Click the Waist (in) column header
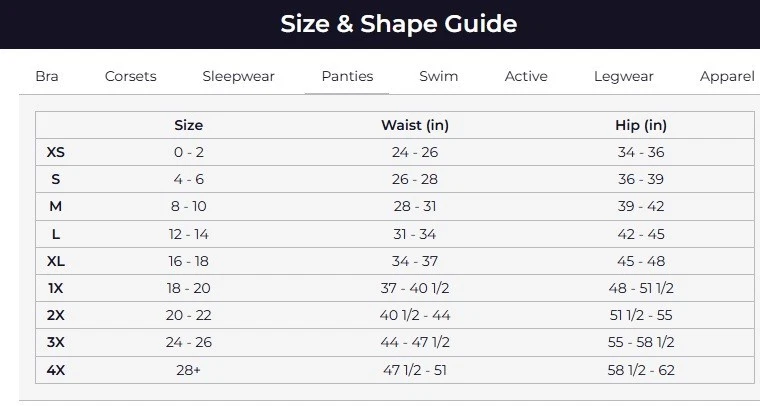The width and height of the screenshot is (760, 406). [x=414, y=125]
